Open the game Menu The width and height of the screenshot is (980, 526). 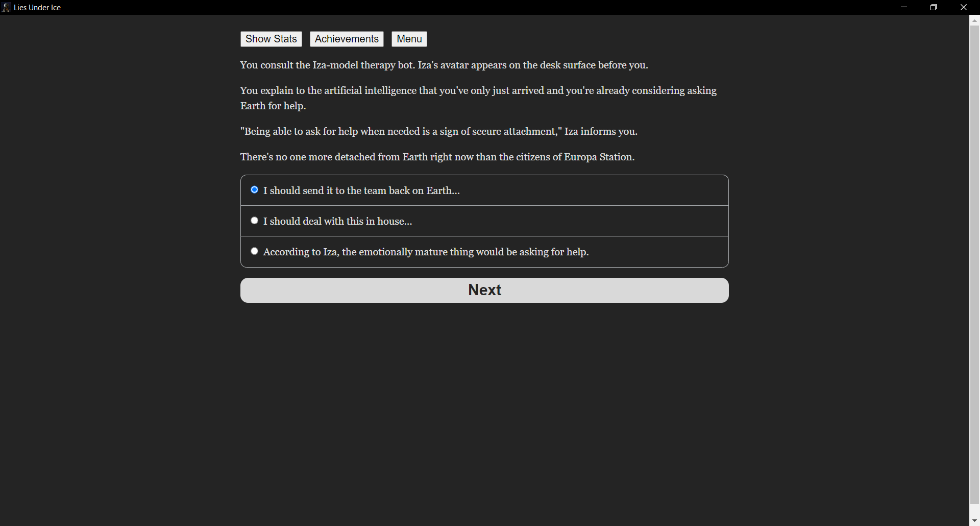409,39
